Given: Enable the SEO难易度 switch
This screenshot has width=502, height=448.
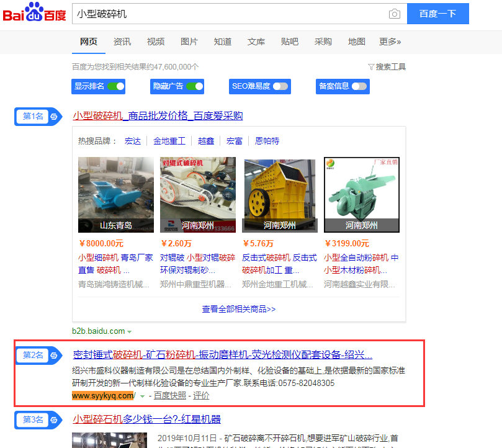Looking at the screenshot, I should click(x=280, y=86).
